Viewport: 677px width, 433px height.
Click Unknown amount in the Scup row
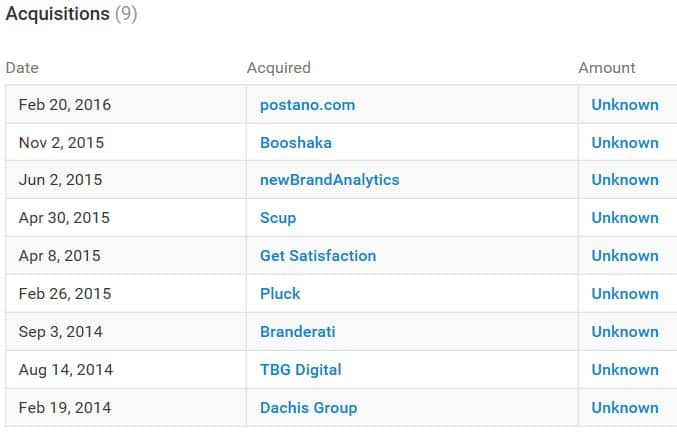(x=624, y=218)
